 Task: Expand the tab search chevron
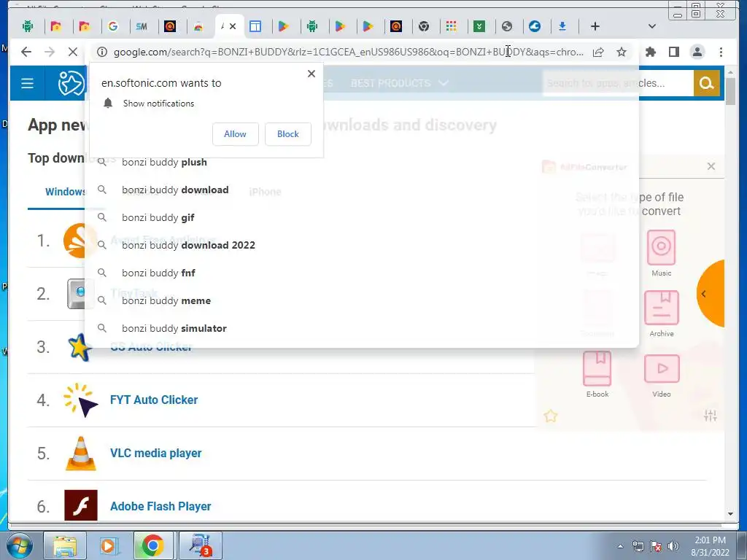point(652,26)
